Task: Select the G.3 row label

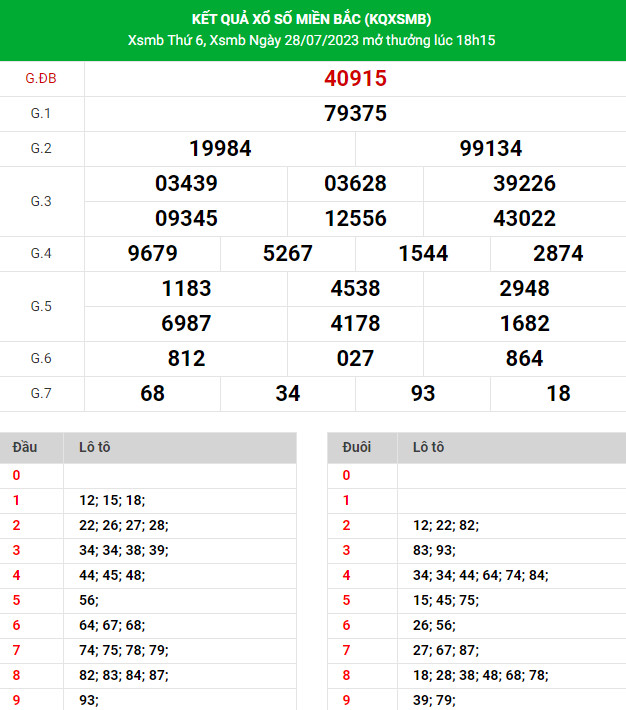Action: (41, 201)
